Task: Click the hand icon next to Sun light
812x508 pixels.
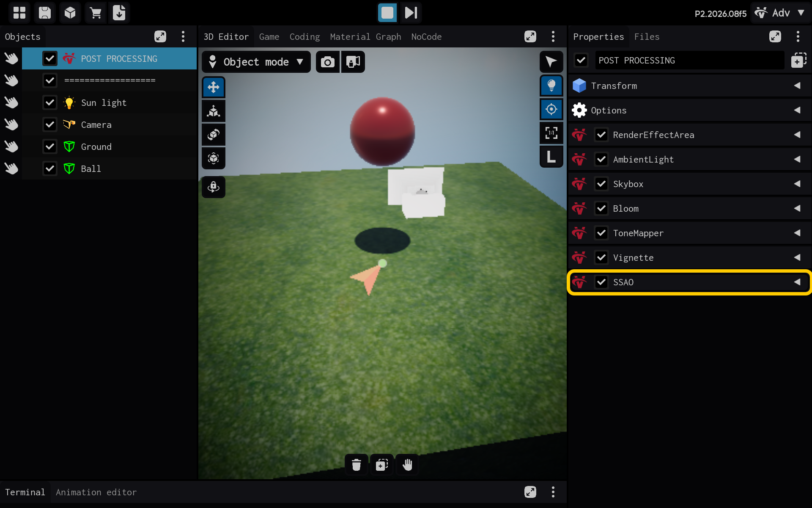Action: coord(11,102)
